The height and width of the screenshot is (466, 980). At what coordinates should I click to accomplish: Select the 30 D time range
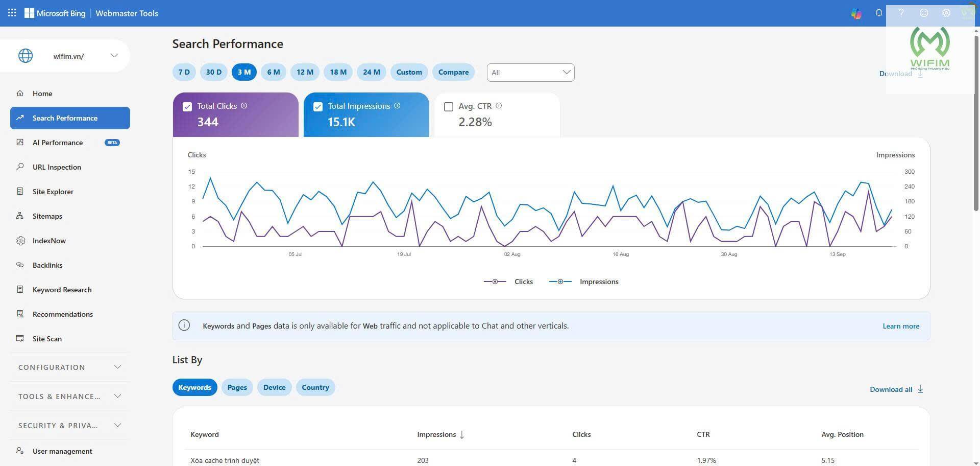[214, 72]
